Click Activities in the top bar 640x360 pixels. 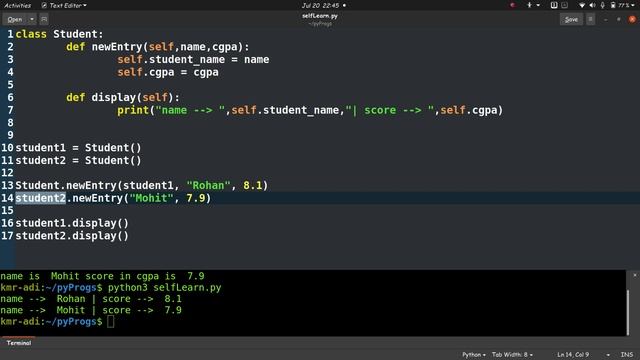[17, 5]
